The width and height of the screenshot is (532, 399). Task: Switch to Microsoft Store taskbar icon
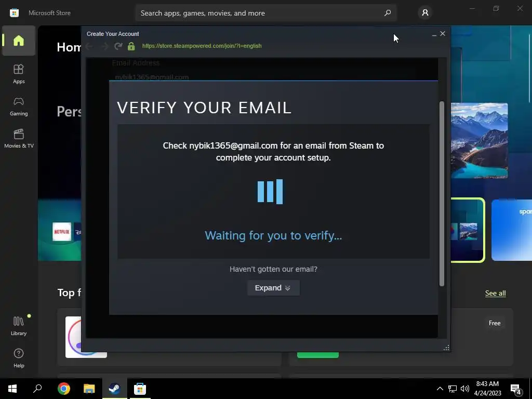(140, 389)
